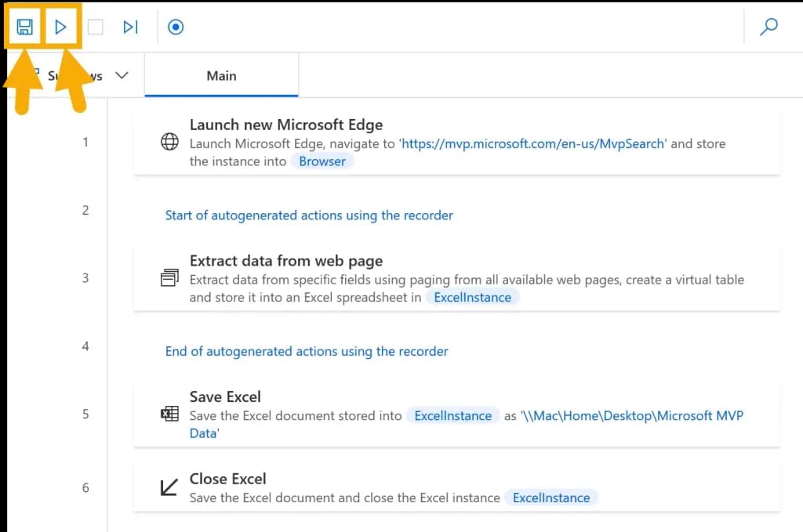
Task: Open search with the magnifier icon
Action: click(x=768, y=27)
